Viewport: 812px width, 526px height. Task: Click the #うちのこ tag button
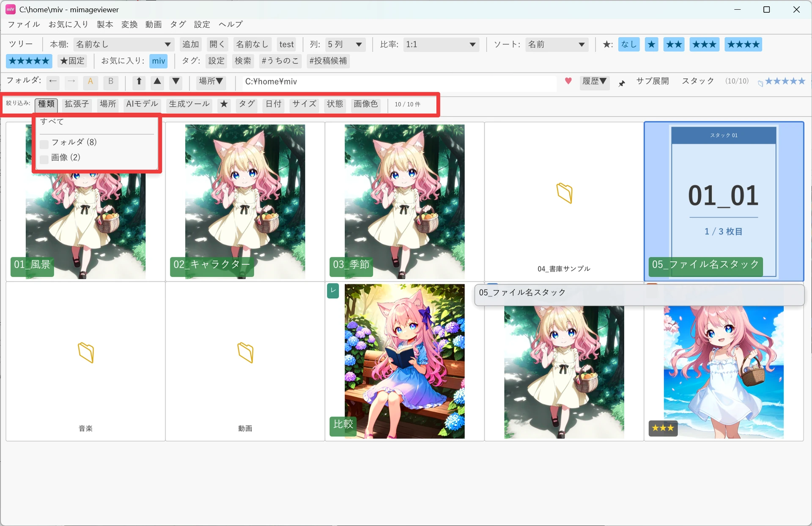[x=280, y=61]
